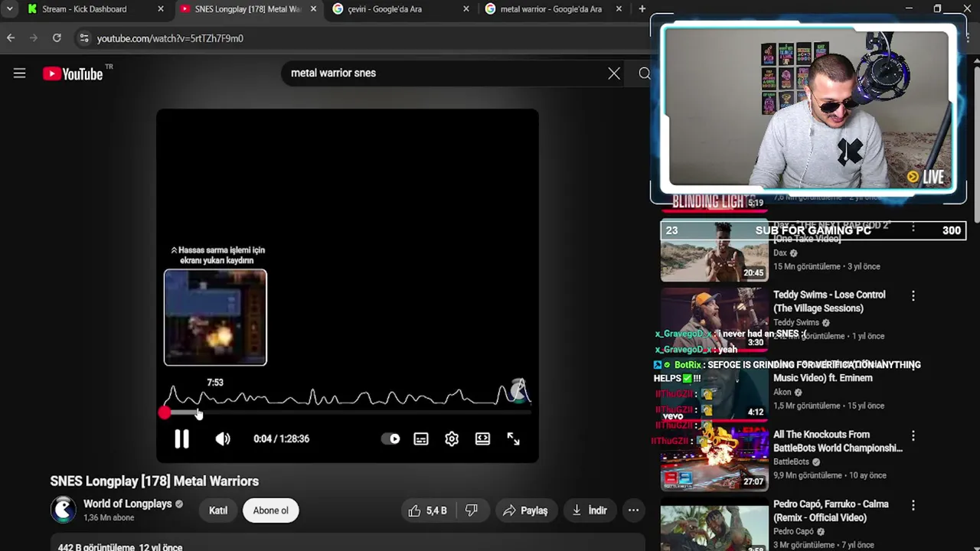
Task: Go back in browser history
Action: (11, 37)
